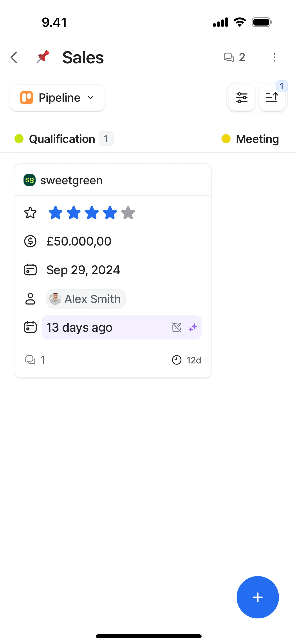Switch to the Meeting stage column
The height and width of the screenshot is (644, 297).
[x=257, y=139]
